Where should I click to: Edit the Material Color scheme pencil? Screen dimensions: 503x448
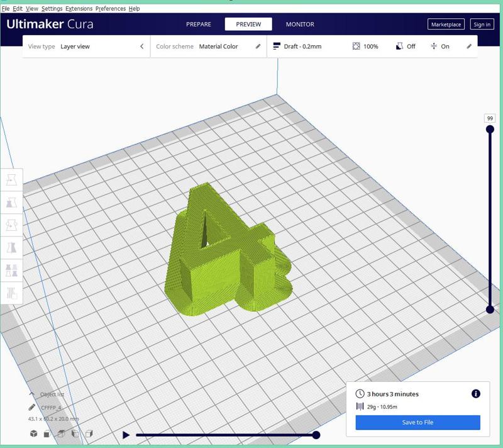(x=258, y=47)
